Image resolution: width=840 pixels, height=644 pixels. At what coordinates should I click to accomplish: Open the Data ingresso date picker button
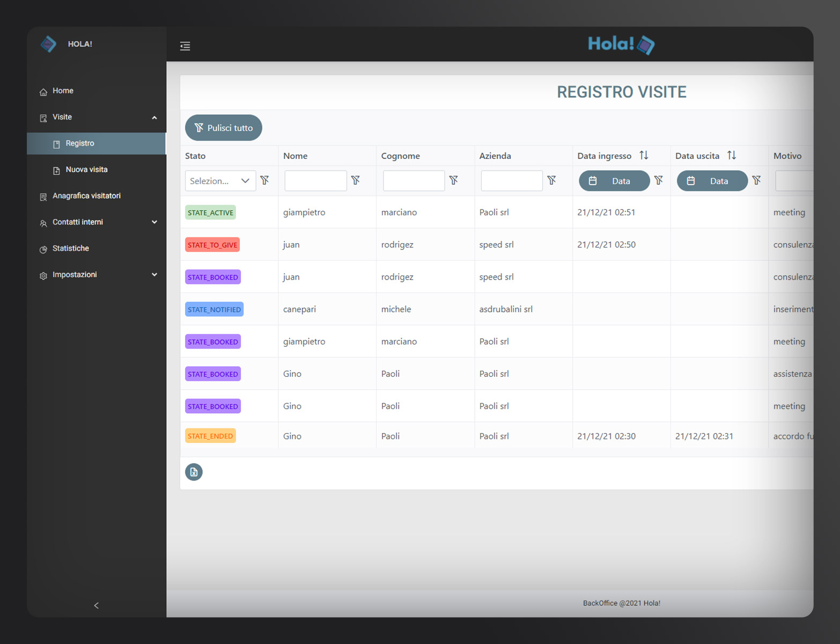pos(614,181)
